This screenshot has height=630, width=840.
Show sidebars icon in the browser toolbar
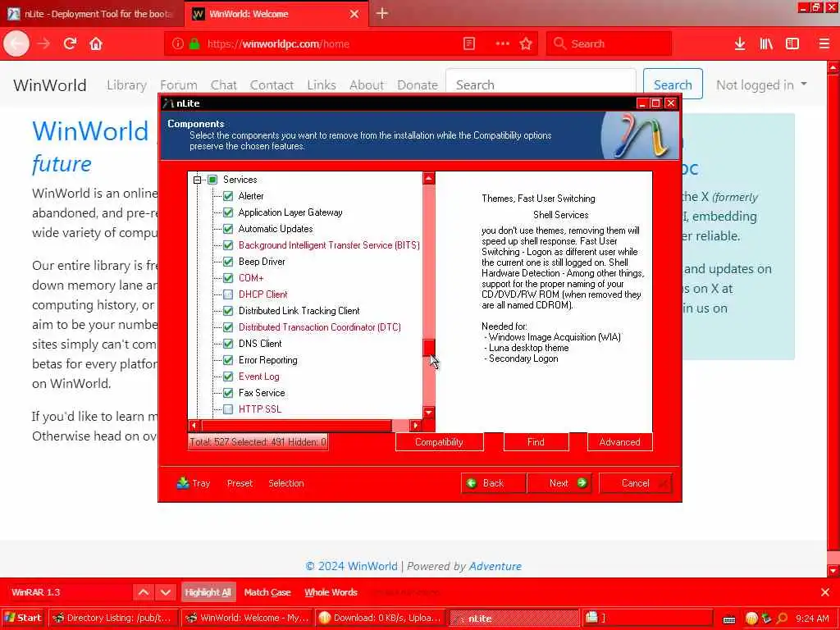[x=792, y=44]
